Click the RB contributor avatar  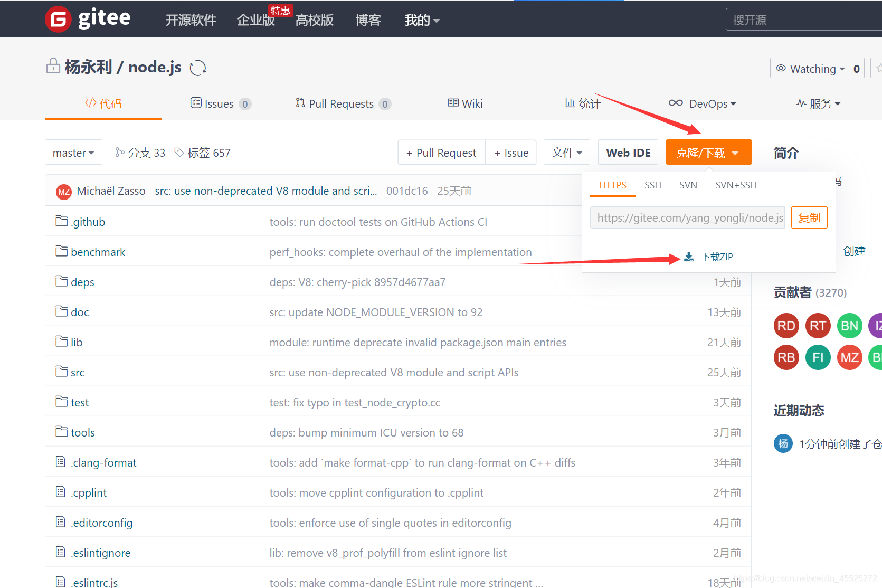[786, 357]
